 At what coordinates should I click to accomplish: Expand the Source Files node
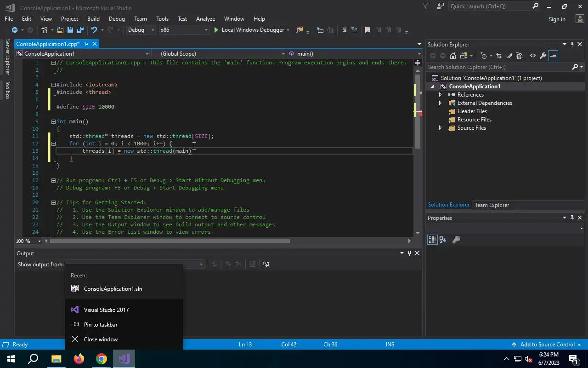click(x=440, y=128)
